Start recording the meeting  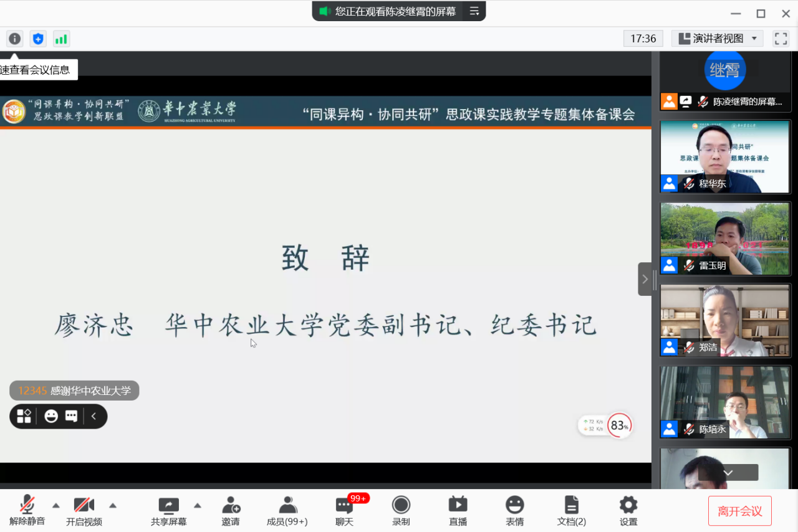(x=401, y=510)
